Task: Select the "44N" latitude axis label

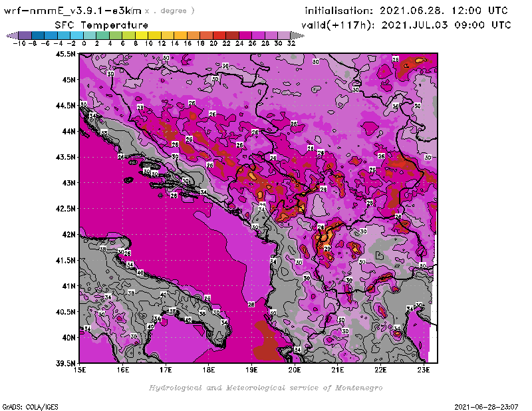Action: tap(68, 131)
